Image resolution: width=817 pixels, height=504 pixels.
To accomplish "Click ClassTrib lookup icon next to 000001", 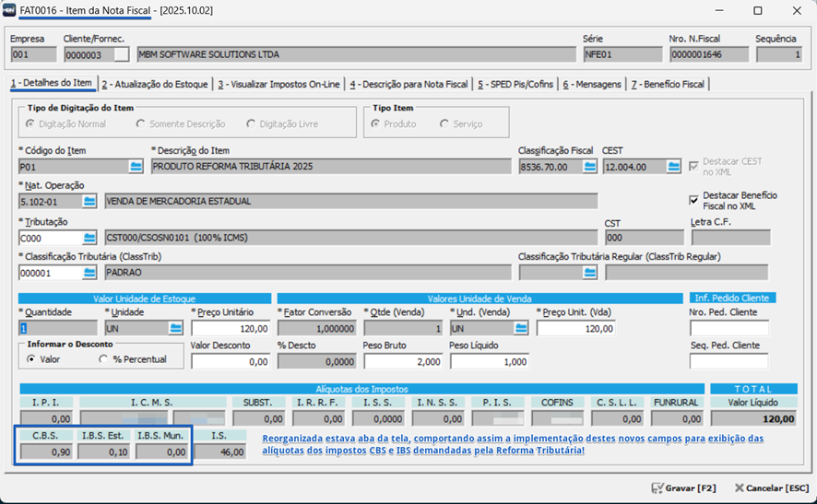I will pyautogui.click(x=89, y=273).
